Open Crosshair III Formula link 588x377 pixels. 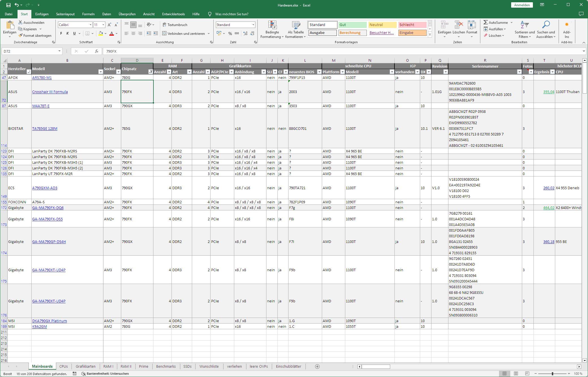coord(50,92)
